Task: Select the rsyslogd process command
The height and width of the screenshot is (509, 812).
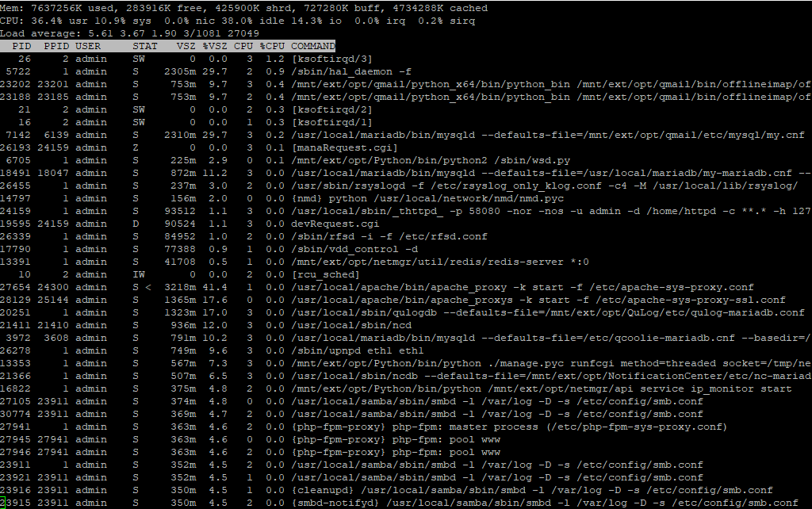Action: [545, 186]
